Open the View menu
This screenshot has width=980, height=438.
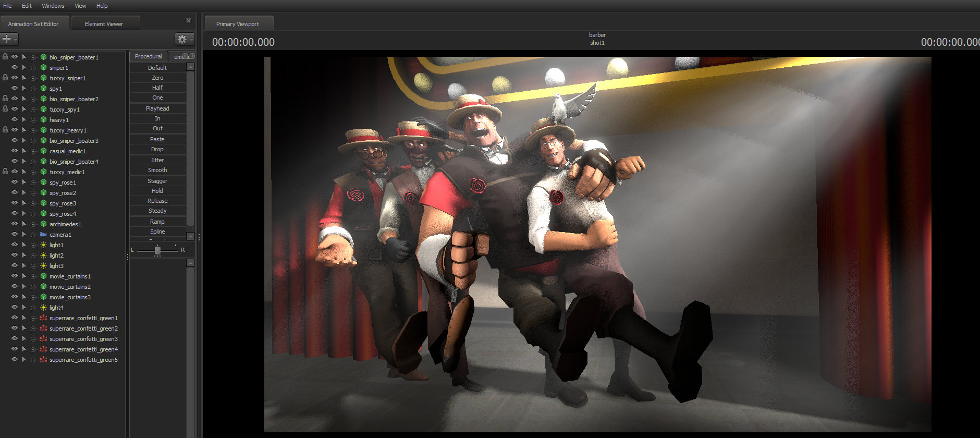pos(80,6)
